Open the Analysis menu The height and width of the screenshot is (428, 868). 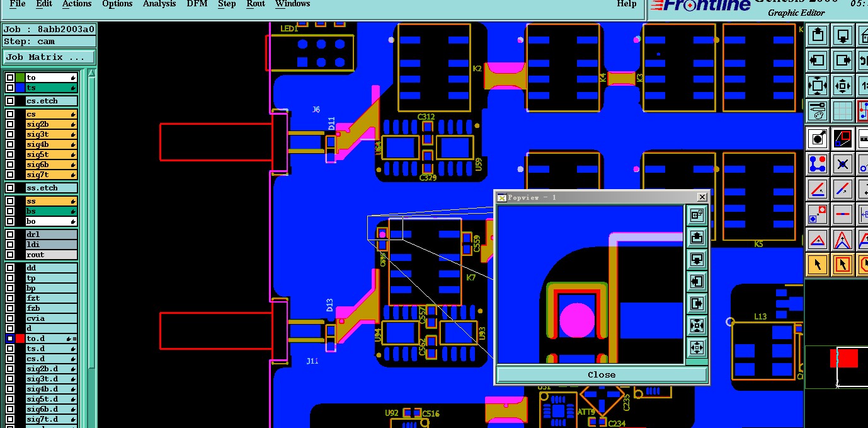[x=159, y=4]
